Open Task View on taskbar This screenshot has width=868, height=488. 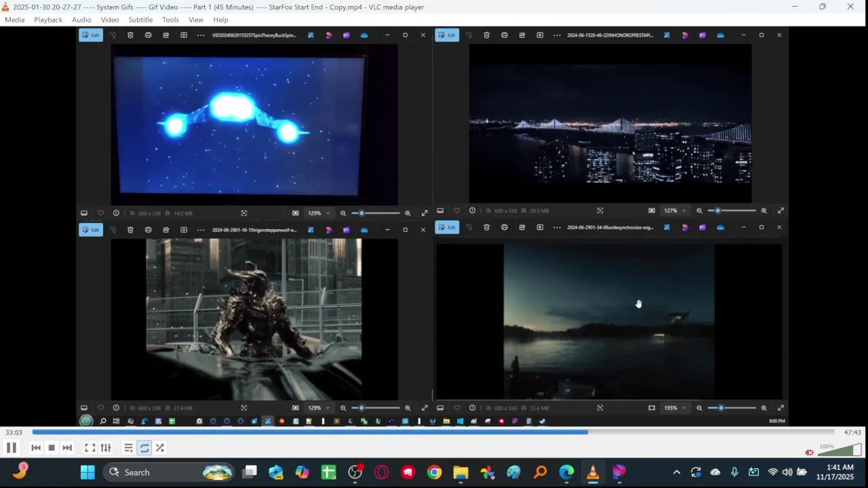click(x=250, y=472)
